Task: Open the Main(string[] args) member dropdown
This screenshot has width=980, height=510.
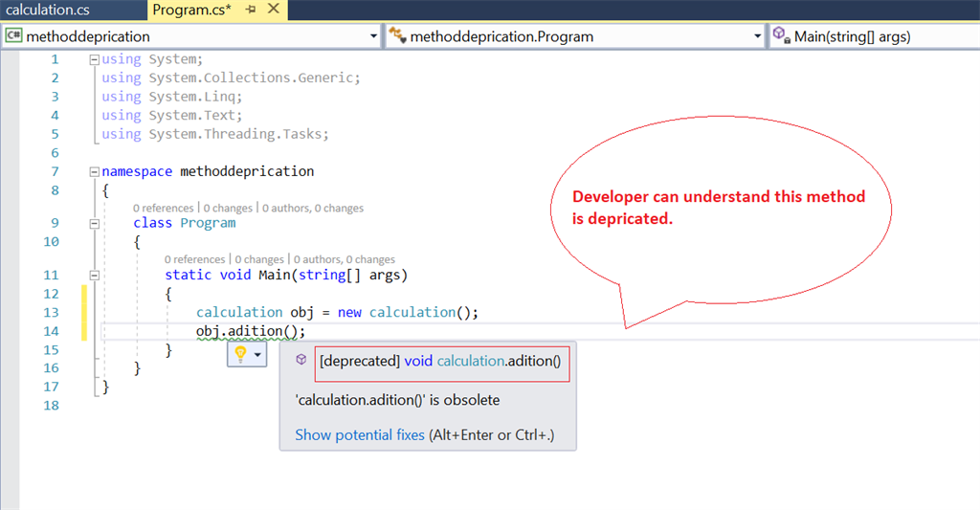Action: pos(875,36)
